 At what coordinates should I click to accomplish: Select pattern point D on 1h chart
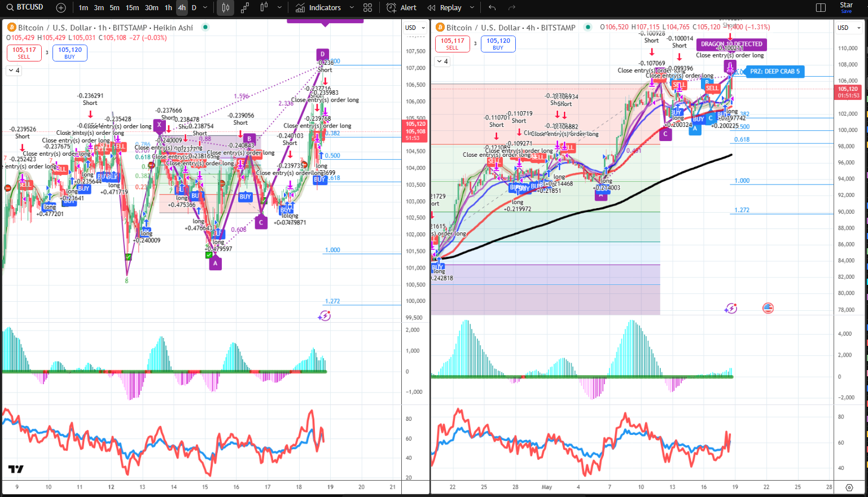click(322, 55)
